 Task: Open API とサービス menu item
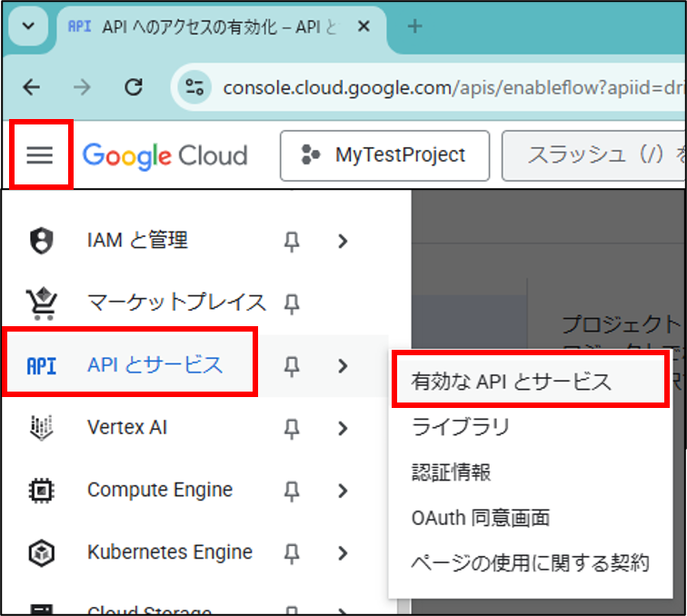click(x=155, y=365)
